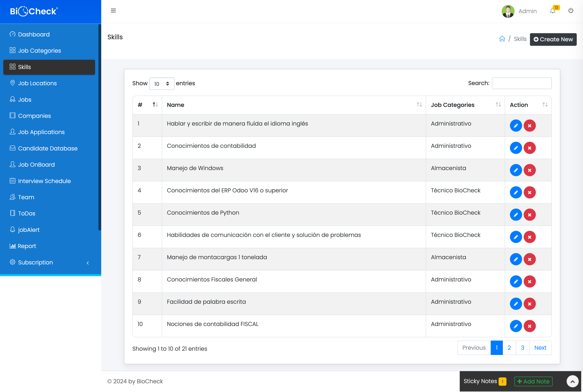Sort table by # column
Screen dimensions: 583x392
click(147, 105)
